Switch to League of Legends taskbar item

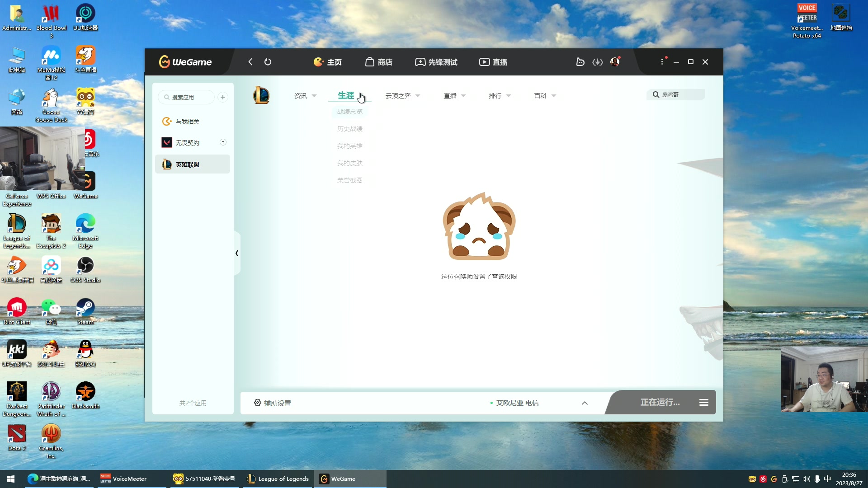click(x=278, y=479)
